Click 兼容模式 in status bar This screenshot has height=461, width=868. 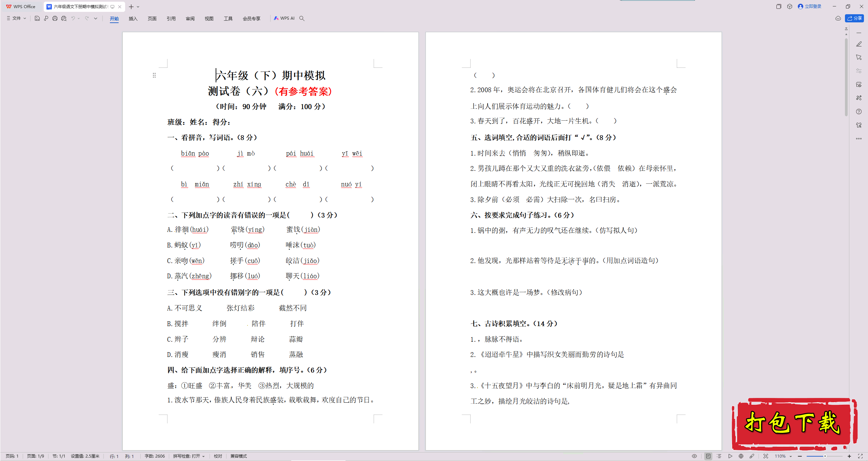click(239, 456)
